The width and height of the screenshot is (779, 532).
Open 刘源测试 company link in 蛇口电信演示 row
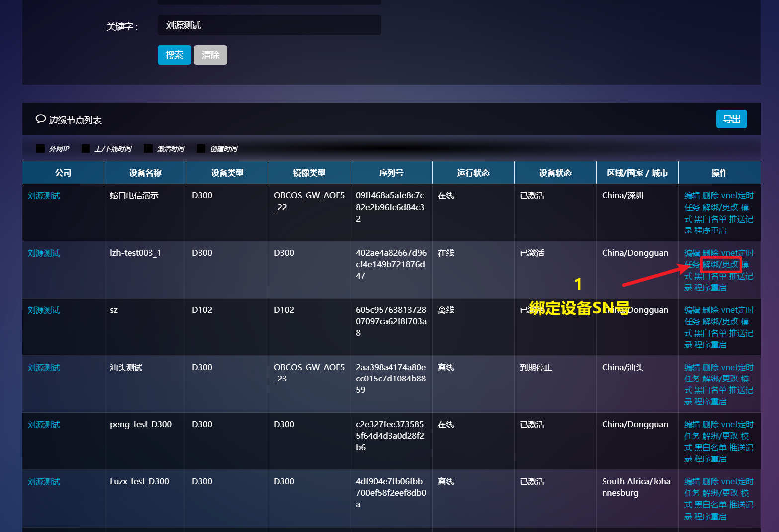(44, 196)
